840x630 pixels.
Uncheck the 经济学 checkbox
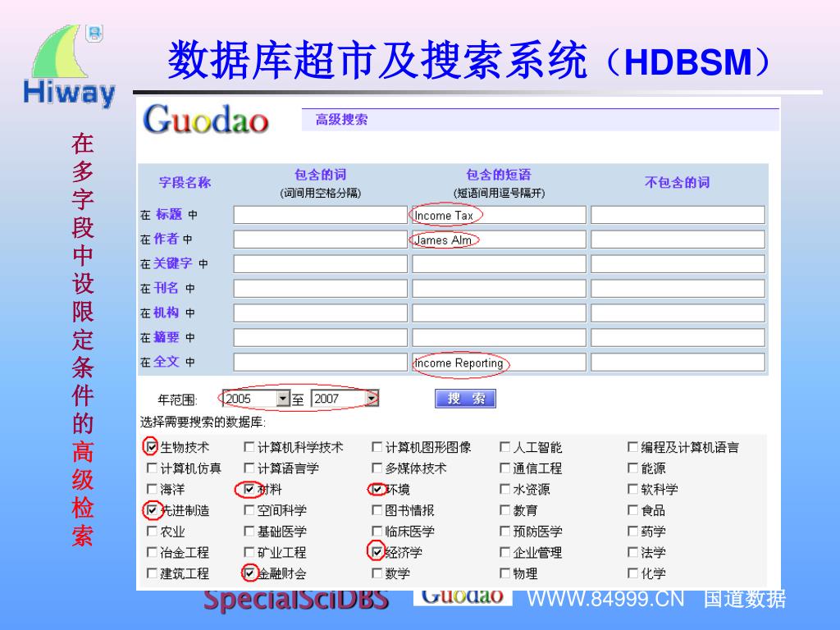click(x=377, y=552)
